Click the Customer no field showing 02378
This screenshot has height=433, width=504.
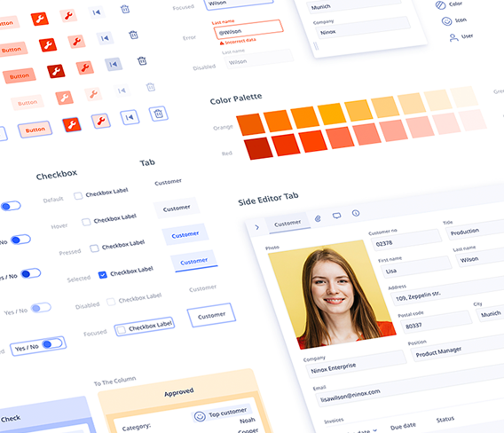pos(406,240)
